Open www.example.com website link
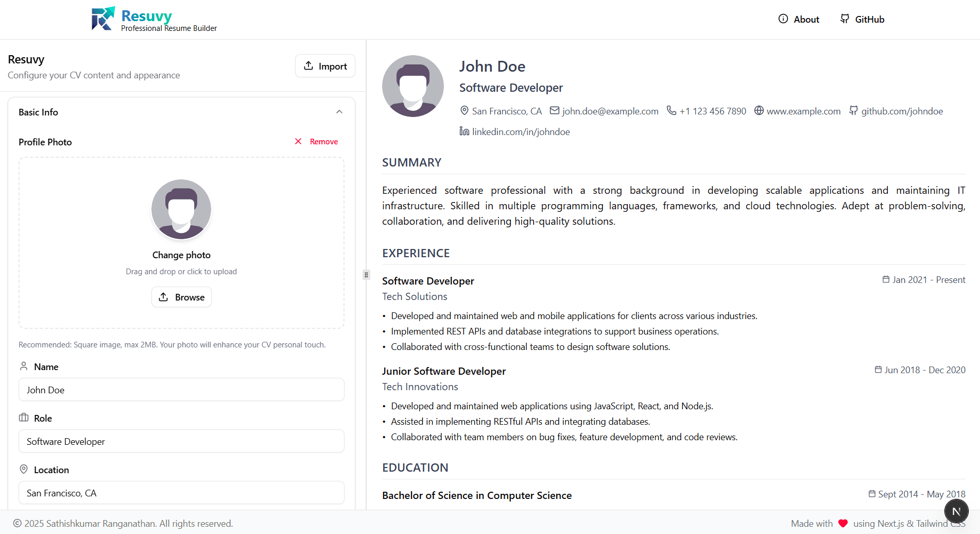 point(803,111)
